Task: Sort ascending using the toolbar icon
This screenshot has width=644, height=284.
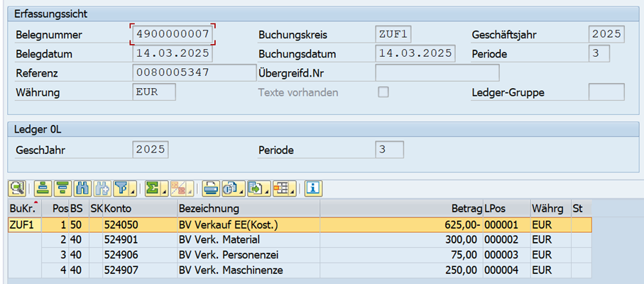Action: (x=43, y=188)
